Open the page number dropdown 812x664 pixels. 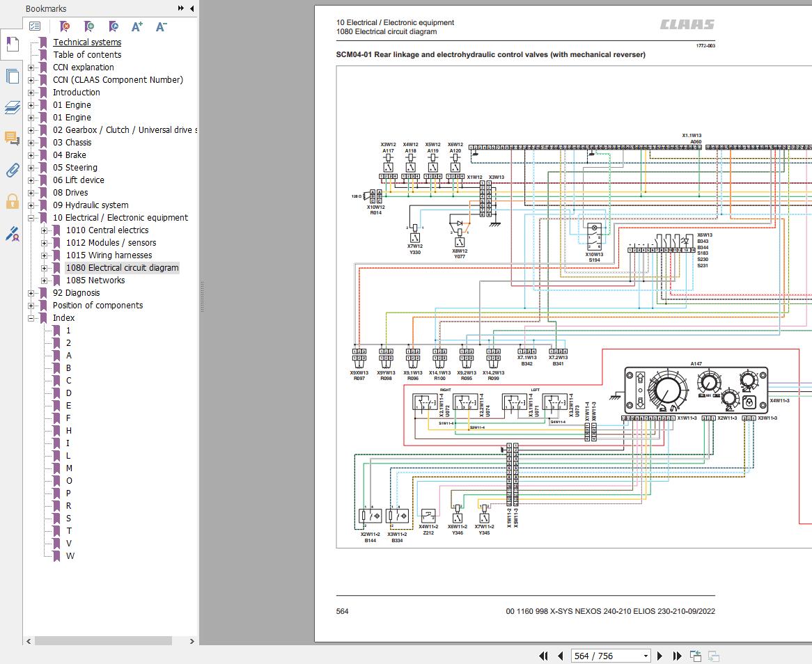point(645,656)
